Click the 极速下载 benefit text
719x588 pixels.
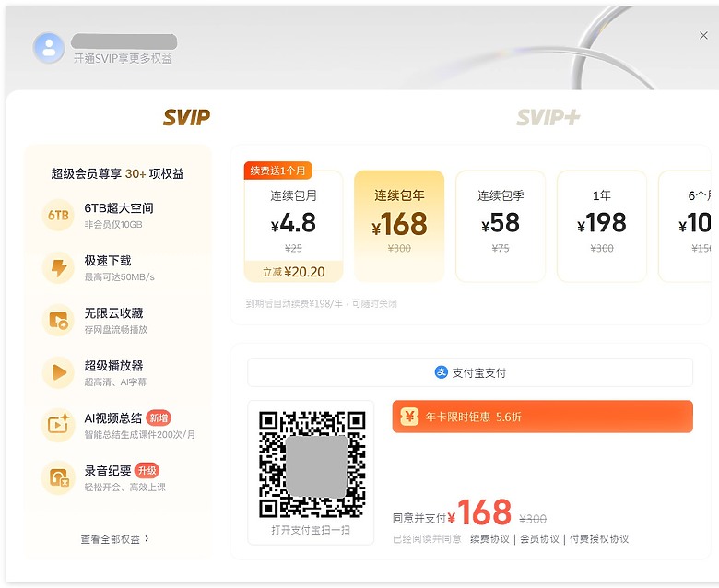(x=108, y=261)
